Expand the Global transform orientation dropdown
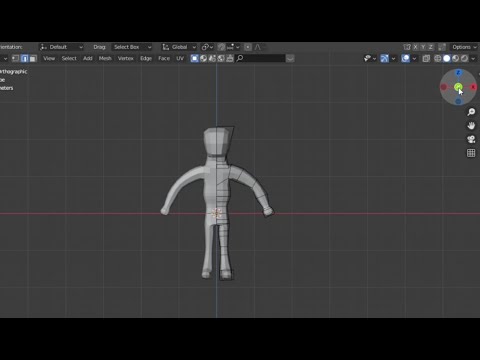The height and width of the screenshot is (360, 480). tap(179, 47)
